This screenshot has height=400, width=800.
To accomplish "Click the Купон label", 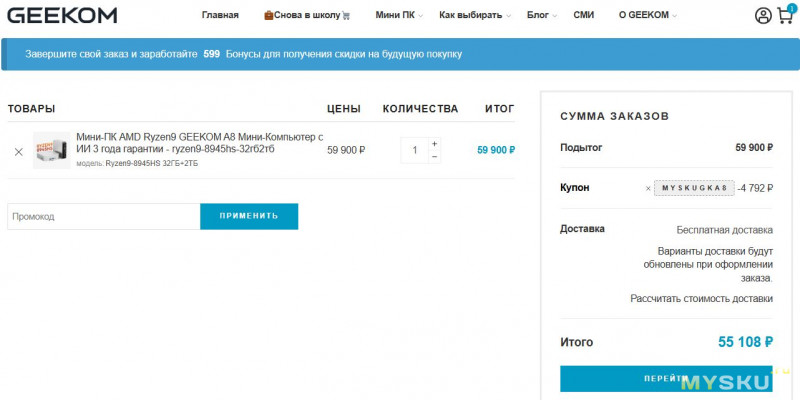I will [x=575, y=188].
